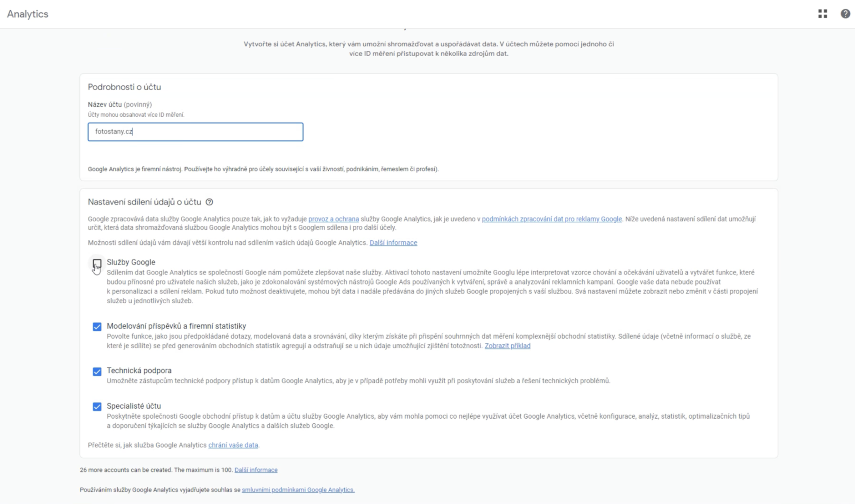
Task: Uncheck the Technická podpora checkbox
Action: click(97, 371)
